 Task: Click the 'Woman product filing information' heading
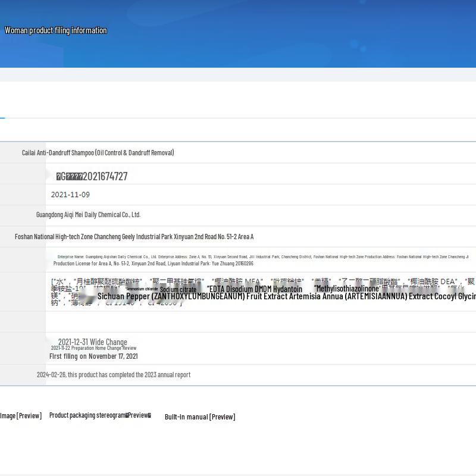pos(55,30)
